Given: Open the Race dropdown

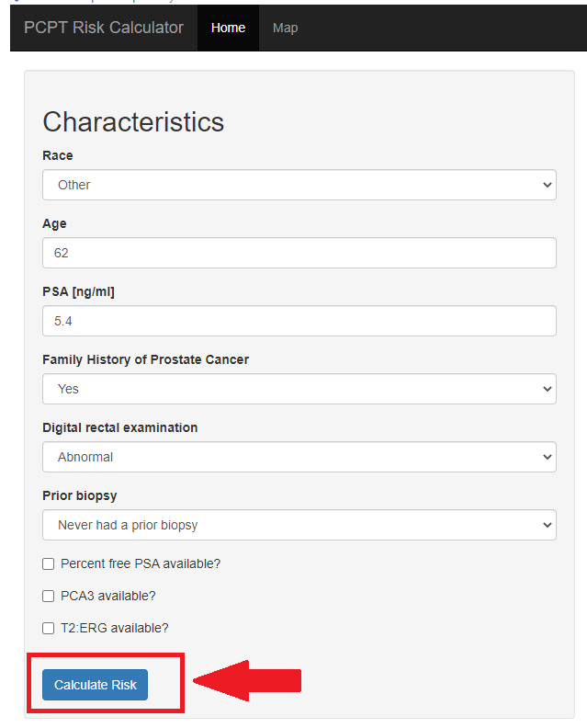Looking at the screenshot, I should [299, 185].
